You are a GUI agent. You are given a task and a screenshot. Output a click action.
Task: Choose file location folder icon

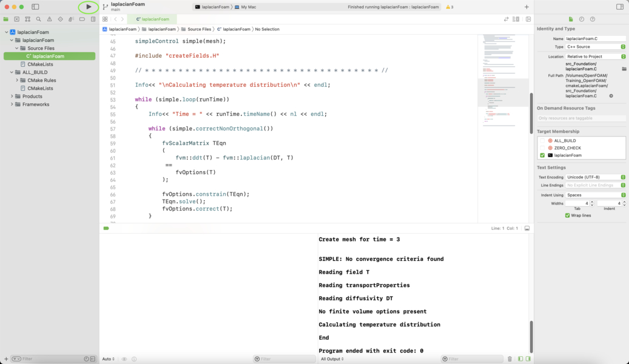coord(624,69)
